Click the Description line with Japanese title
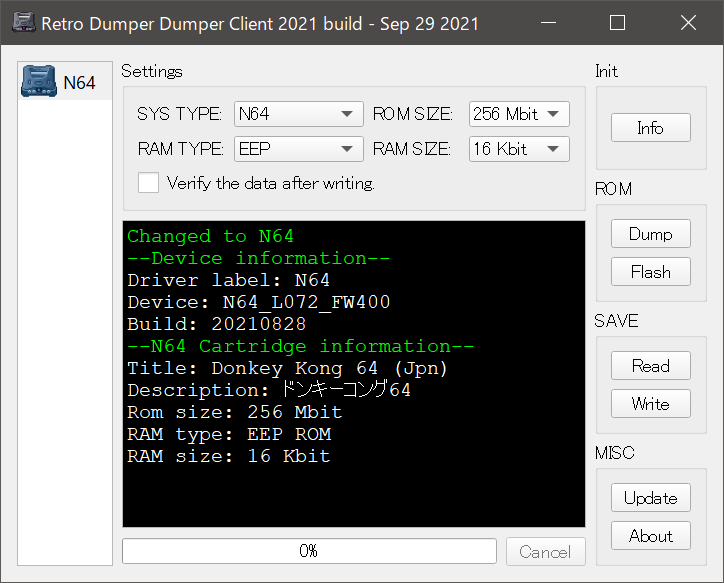Viewport: 724px width, 583px height. click(x=269, y=390)
